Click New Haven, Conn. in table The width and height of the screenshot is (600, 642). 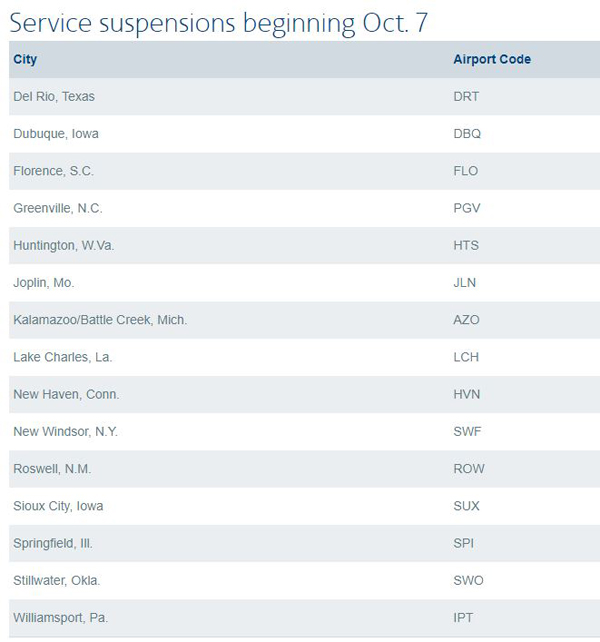click(x=66, y=395)
